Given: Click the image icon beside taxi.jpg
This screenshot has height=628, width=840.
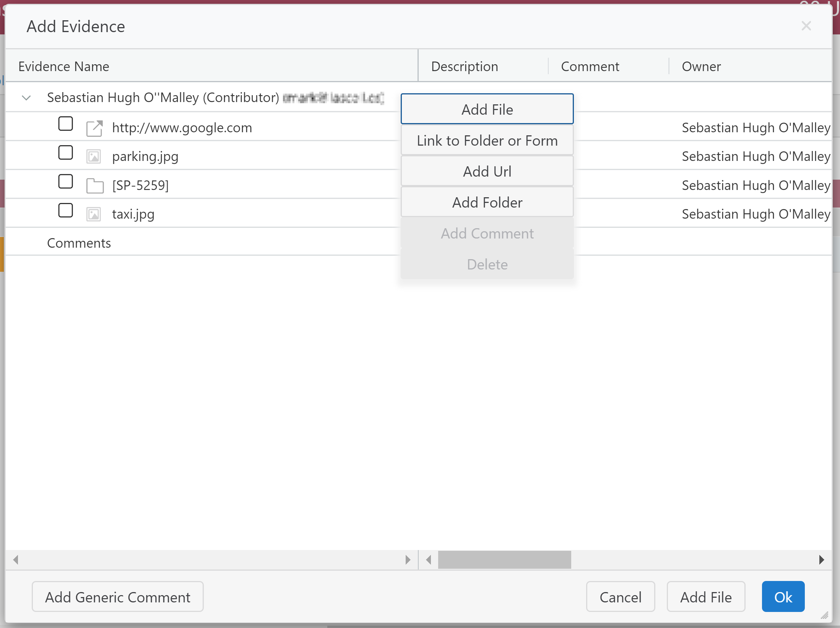Looking at the screenshot, I should click(94, 214).
